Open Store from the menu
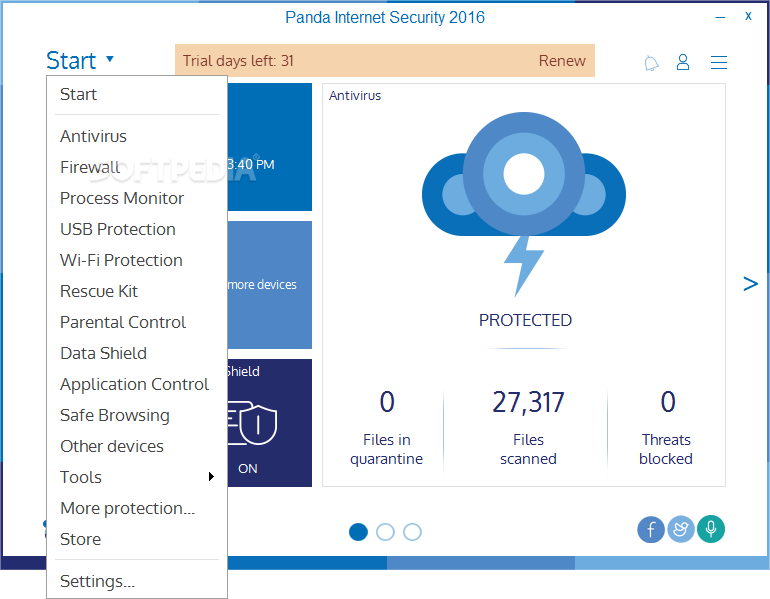The width and height of the screenshot is (770, 599). tap(137, 539)
